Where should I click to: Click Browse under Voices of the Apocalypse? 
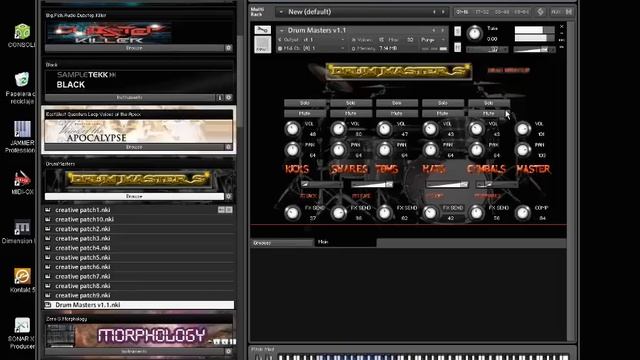(x=134, y=147)
